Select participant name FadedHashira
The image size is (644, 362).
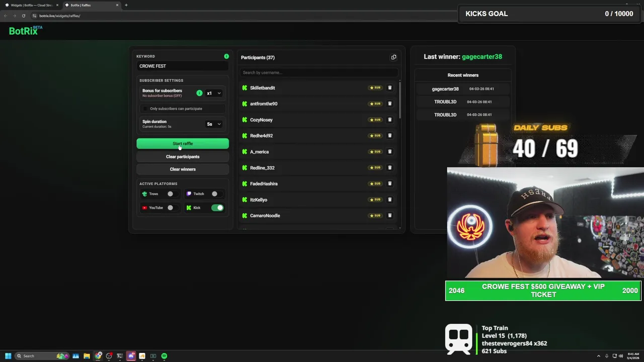pyautogui.click(x=264, y=184)
